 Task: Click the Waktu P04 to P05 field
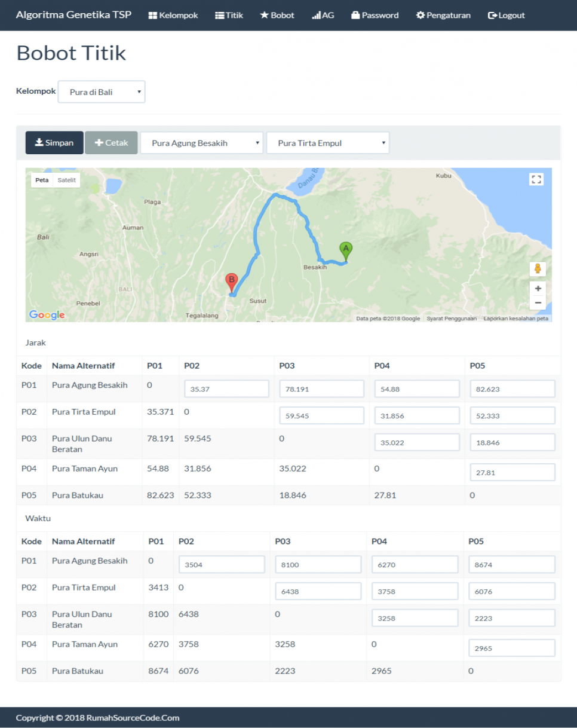click(512, 648)
